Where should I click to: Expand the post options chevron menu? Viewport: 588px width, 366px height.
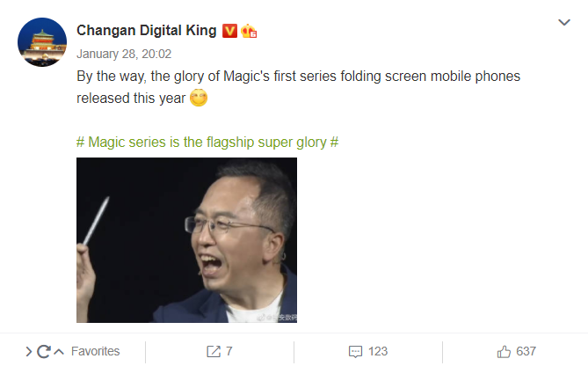click(x=564, y=23)
